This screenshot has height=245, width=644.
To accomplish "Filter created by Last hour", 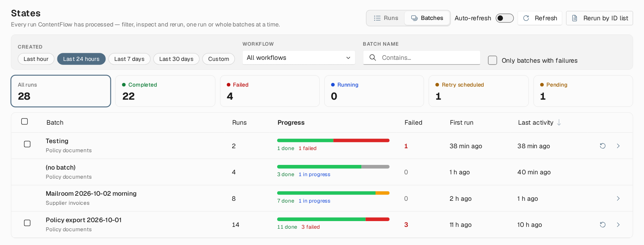I will pos(36,59).
